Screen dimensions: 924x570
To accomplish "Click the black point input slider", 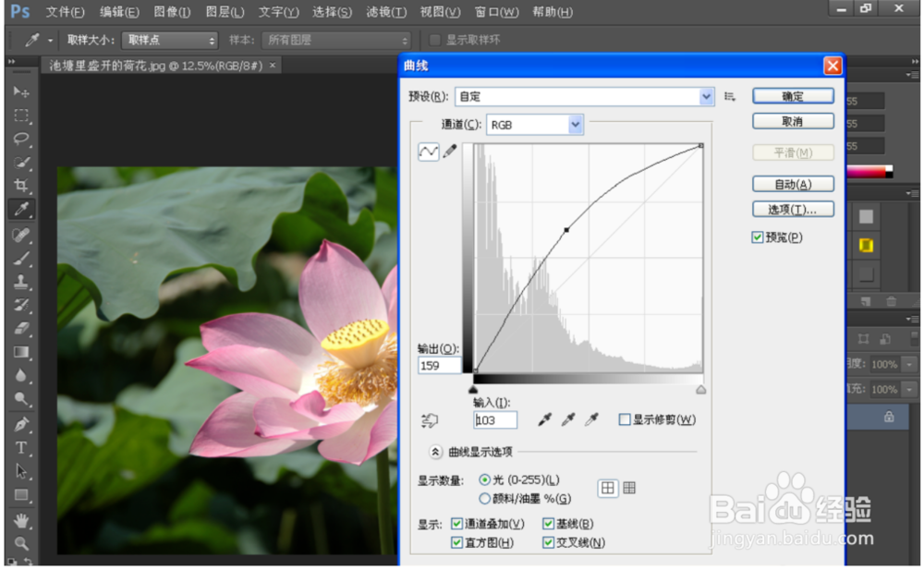I will click(472, 389).
